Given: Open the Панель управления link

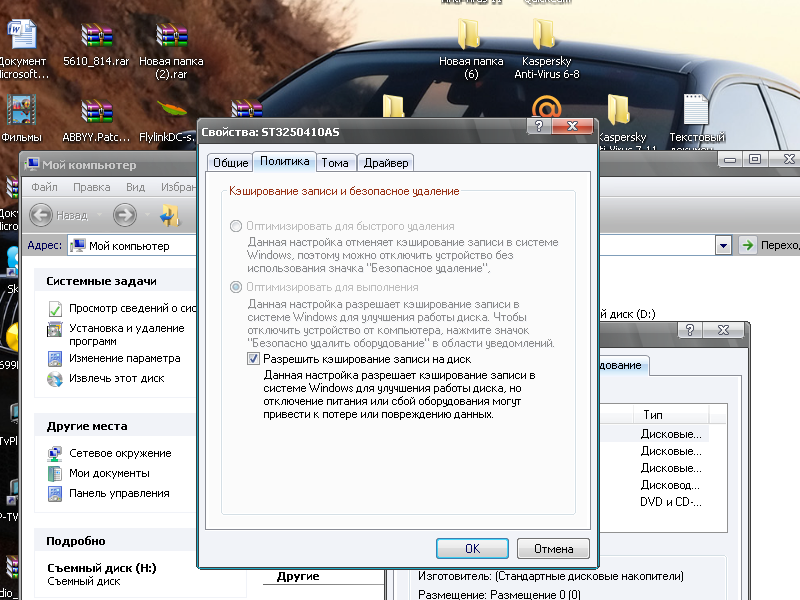Looking at the screenshot, I should (x=119, y=493).
